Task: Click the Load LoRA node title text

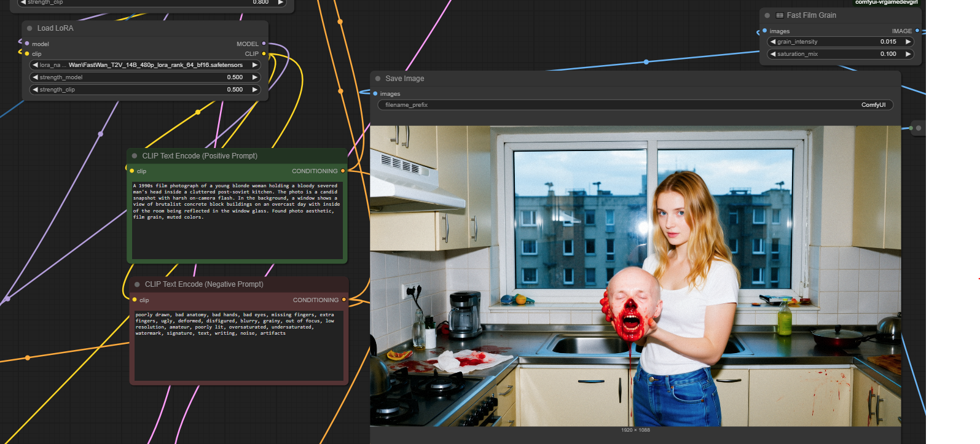Action: click(x=55, y=28)
